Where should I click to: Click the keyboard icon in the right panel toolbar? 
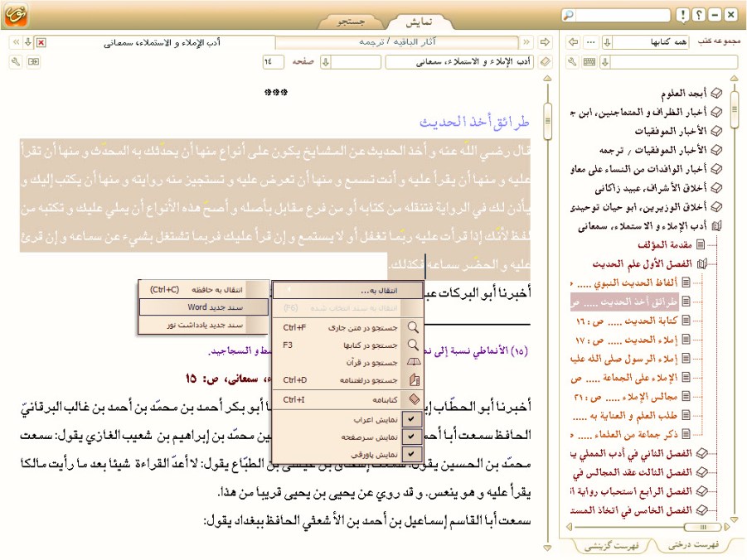(x=589, y=62)
